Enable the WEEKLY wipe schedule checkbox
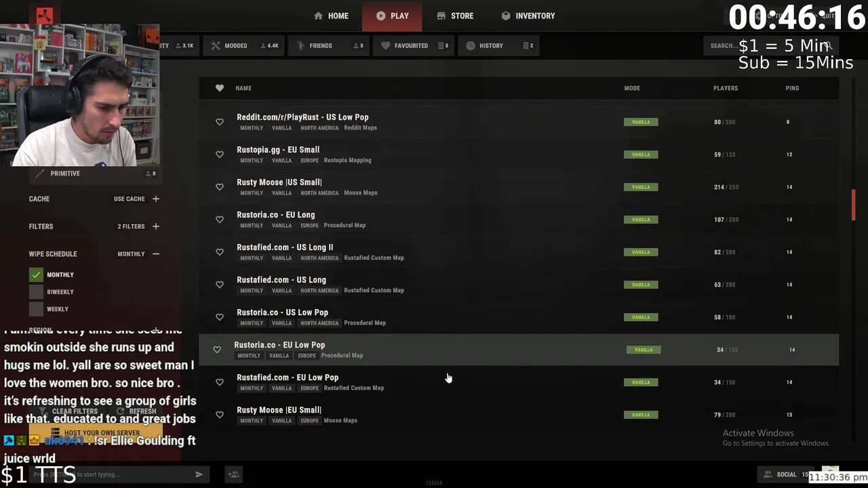This screenshot has width=868, height=488. click(x=36, y=309)
